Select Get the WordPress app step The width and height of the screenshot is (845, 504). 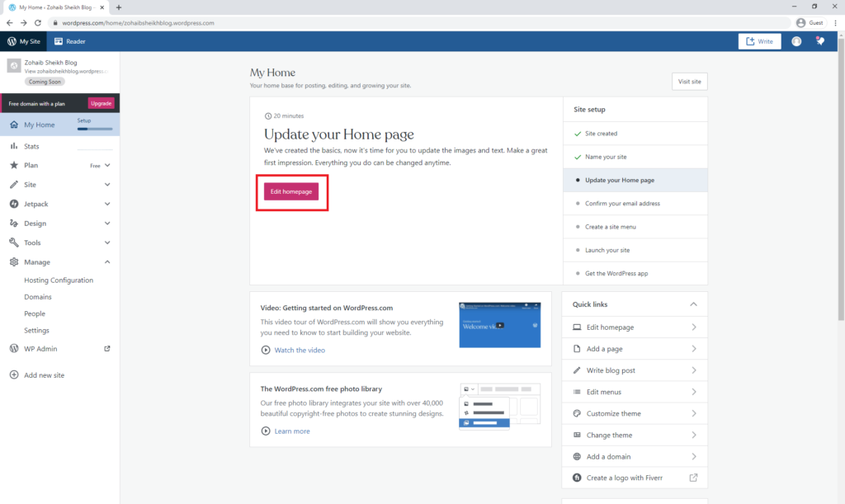[x=635, y=274]
